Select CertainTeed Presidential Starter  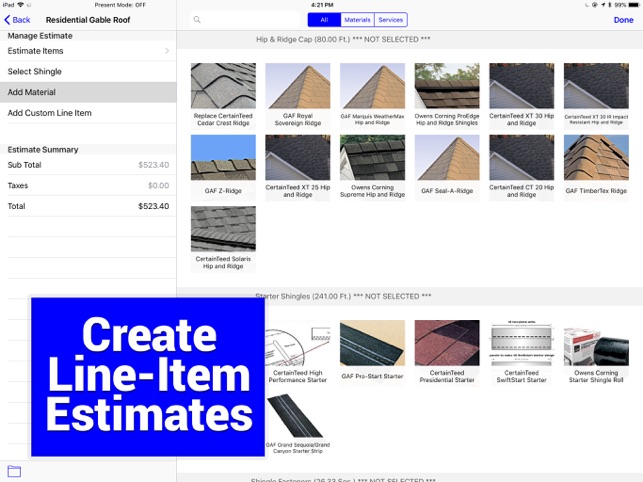(447, 353)
